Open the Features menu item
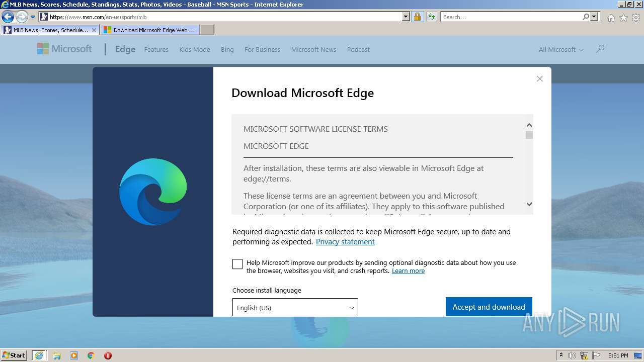 156,49
